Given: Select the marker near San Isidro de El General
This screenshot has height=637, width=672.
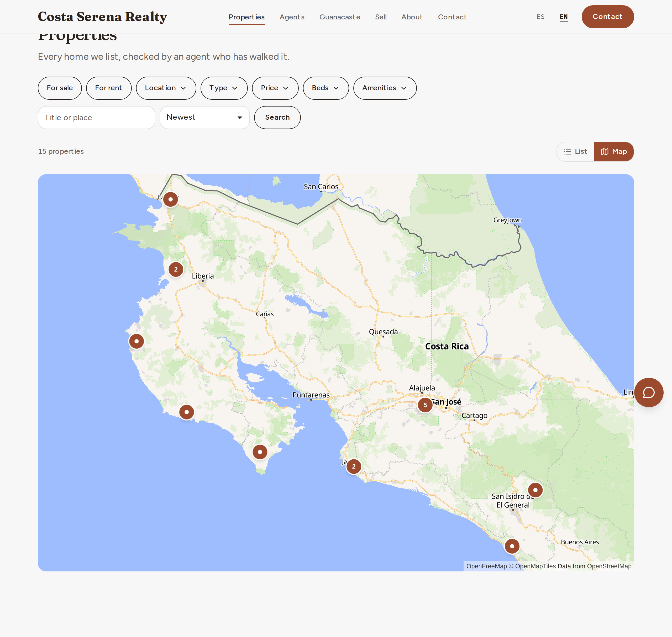Looking at the screenshot, I should pyautogui.click(x=535, y=490).
